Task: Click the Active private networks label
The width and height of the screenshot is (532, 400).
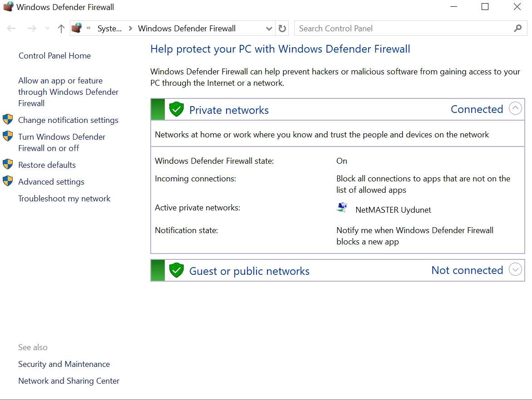Action: [197, 207]
